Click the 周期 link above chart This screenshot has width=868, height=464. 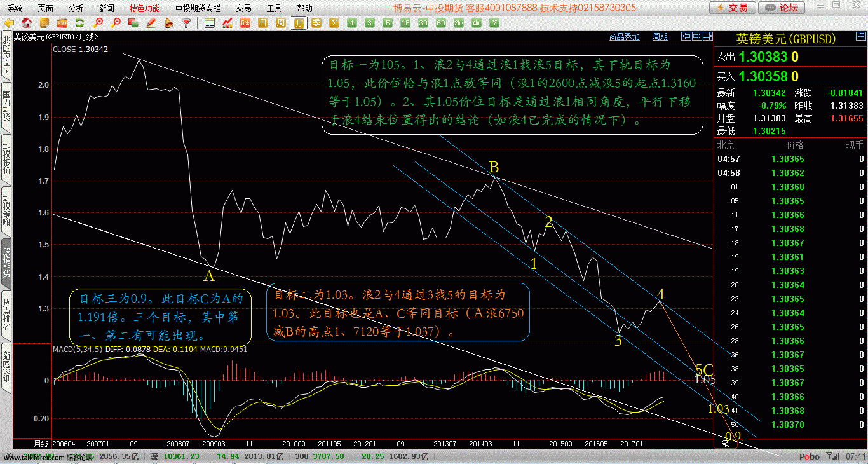pyautogui.click(x=660, y=37)
